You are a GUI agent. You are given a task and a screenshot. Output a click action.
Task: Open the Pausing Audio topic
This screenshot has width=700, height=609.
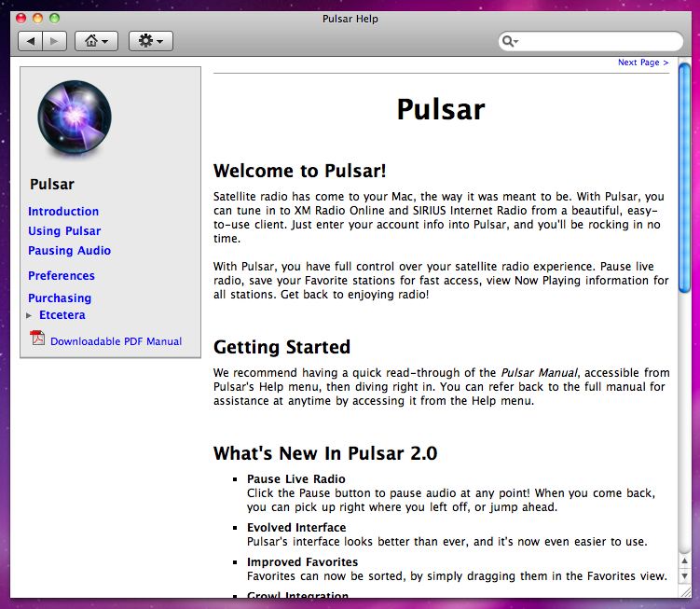tap(69, 251)
